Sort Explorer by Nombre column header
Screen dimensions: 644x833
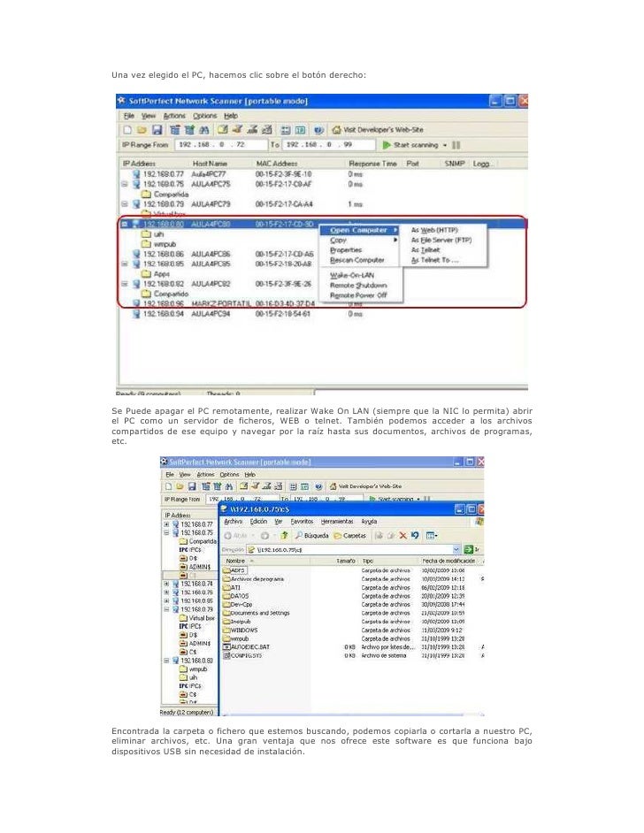tap(236, 561)
